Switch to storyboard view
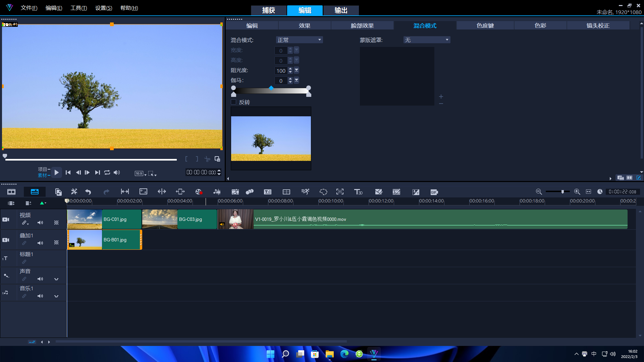 (11, 192)
